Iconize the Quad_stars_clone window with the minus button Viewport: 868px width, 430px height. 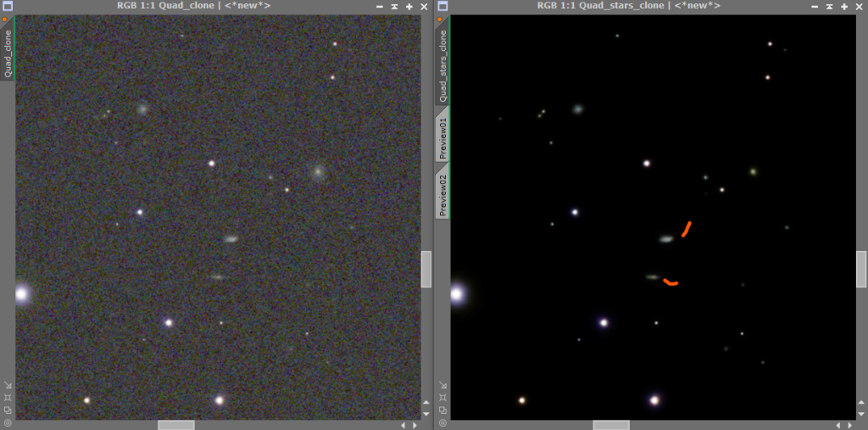click(x=815, y=7)
